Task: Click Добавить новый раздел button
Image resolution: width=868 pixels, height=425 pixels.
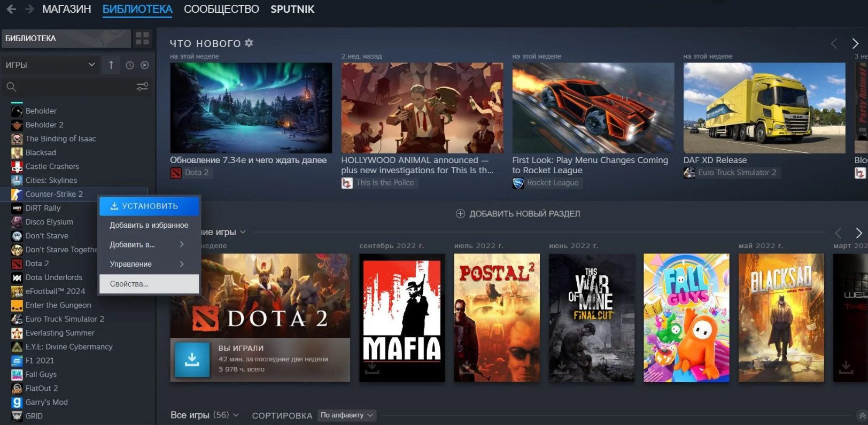Action: 518,214
